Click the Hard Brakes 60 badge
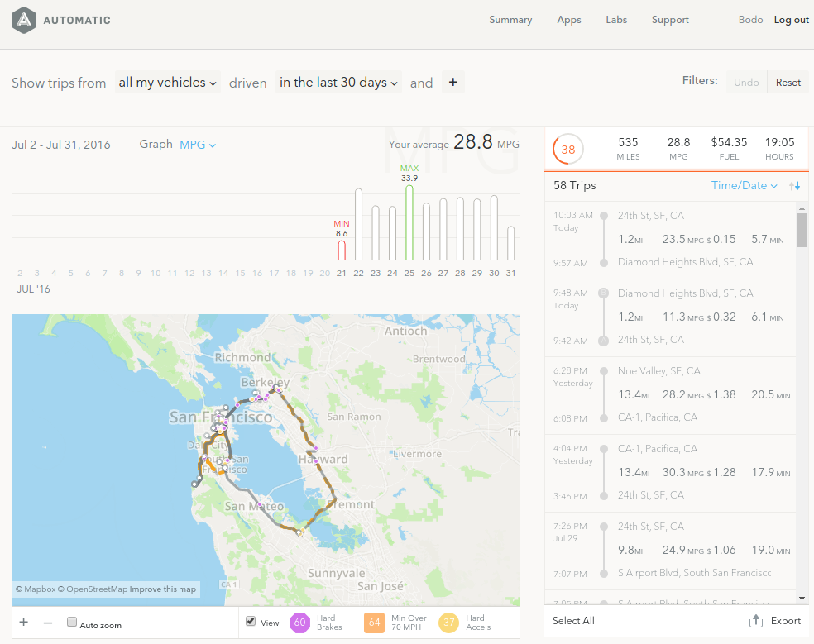 tap(300, 623)
